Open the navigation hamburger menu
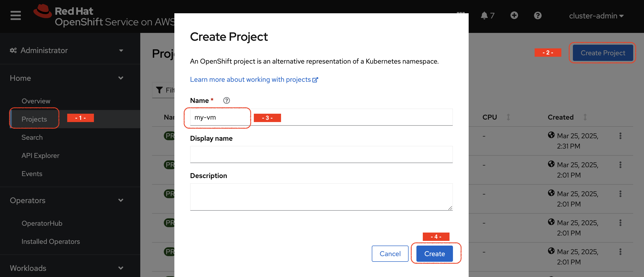This screenshot has width=644, height=277. point(15,15)
